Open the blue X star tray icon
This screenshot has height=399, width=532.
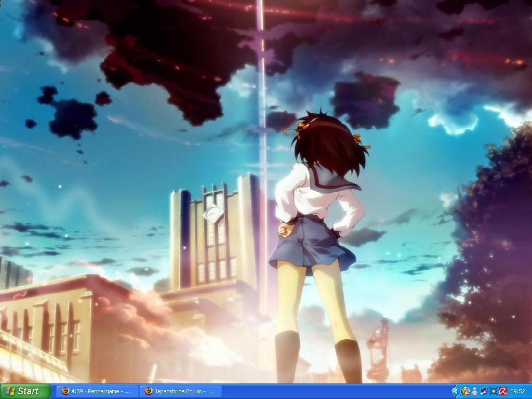[x=494, y=392]
